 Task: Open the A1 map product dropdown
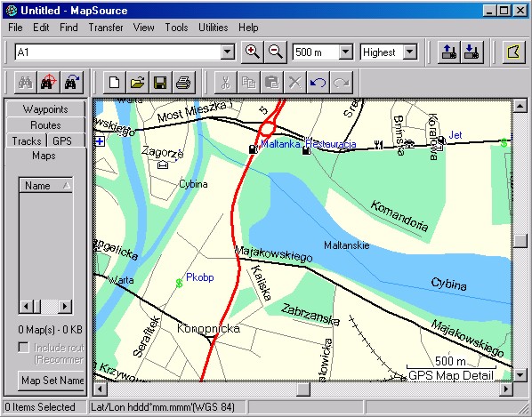(228, 52)
